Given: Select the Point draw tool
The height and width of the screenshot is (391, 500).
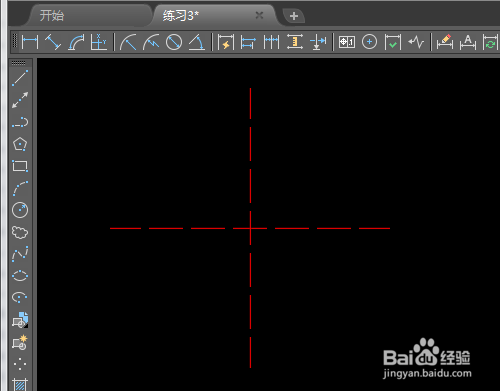Looking at the screenshot, I should pyautogui.click(x=20, y=364).
